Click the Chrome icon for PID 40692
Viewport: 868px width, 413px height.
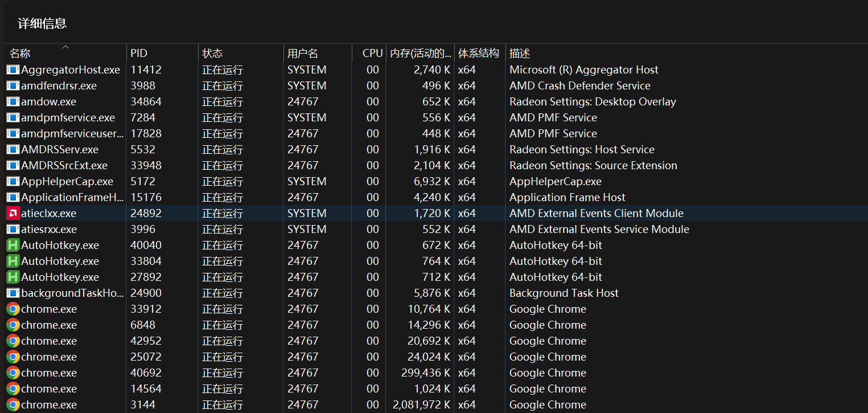coord(13,373)
